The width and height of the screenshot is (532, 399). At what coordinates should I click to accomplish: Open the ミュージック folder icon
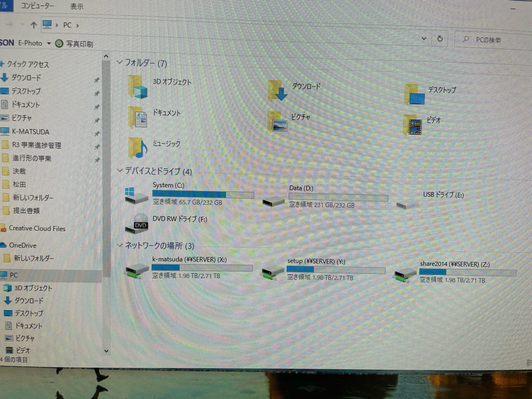point(138,148)
